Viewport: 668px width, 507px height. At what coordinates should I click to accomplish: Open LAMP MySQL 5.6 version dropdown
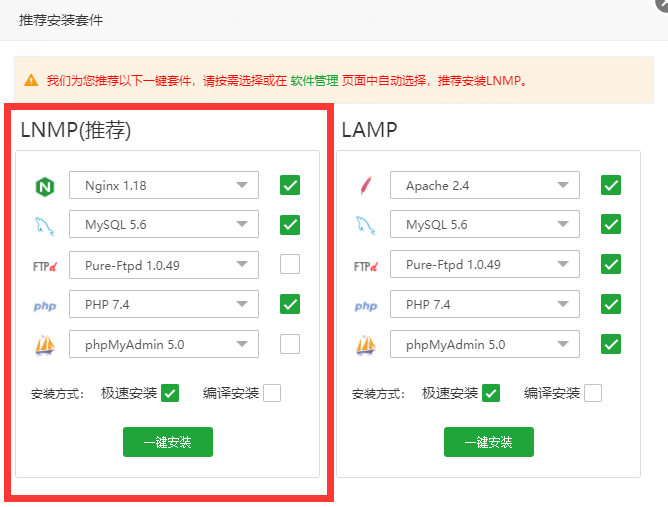[485, 224]
